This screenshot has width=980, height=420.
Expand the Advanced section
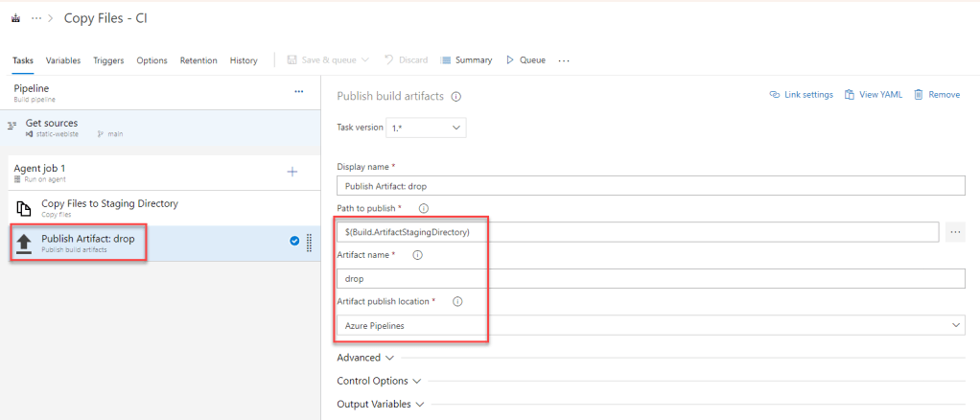(365, 358)
